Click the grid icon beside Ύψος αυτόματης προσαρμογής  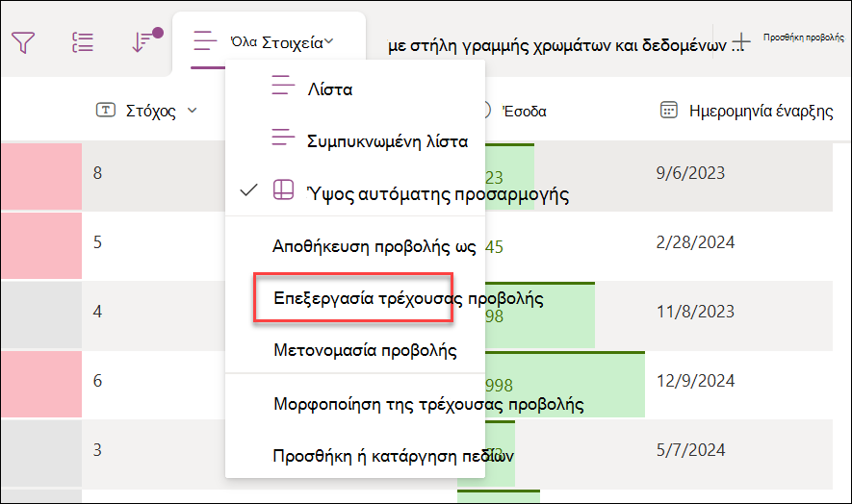(x=283, y=189)
